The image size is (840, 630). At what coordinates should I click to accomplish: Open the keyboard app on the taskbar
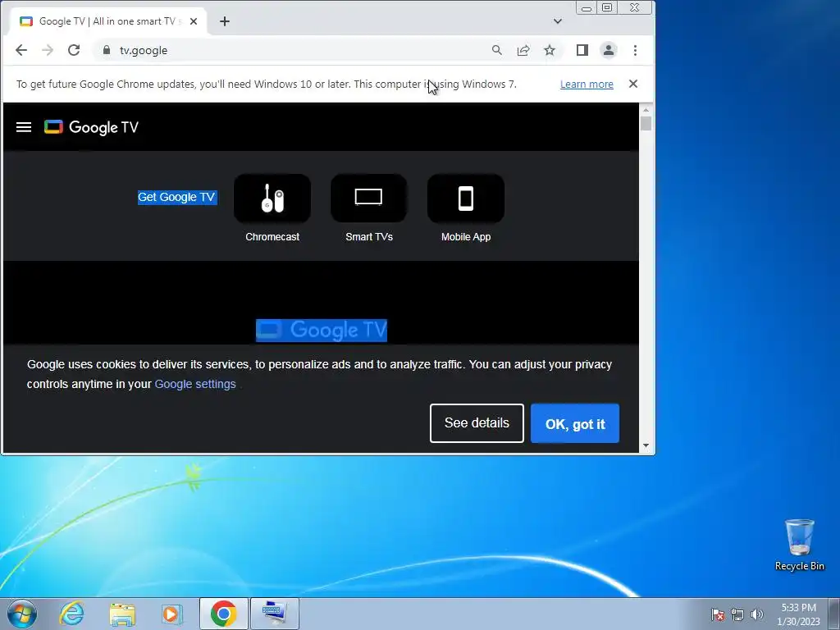point(274,614)
